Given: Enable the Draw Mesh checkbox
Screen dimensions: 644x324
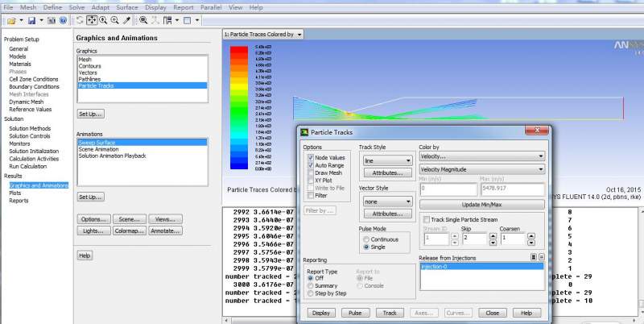Looking at the screenshot, I should point(311,172).
